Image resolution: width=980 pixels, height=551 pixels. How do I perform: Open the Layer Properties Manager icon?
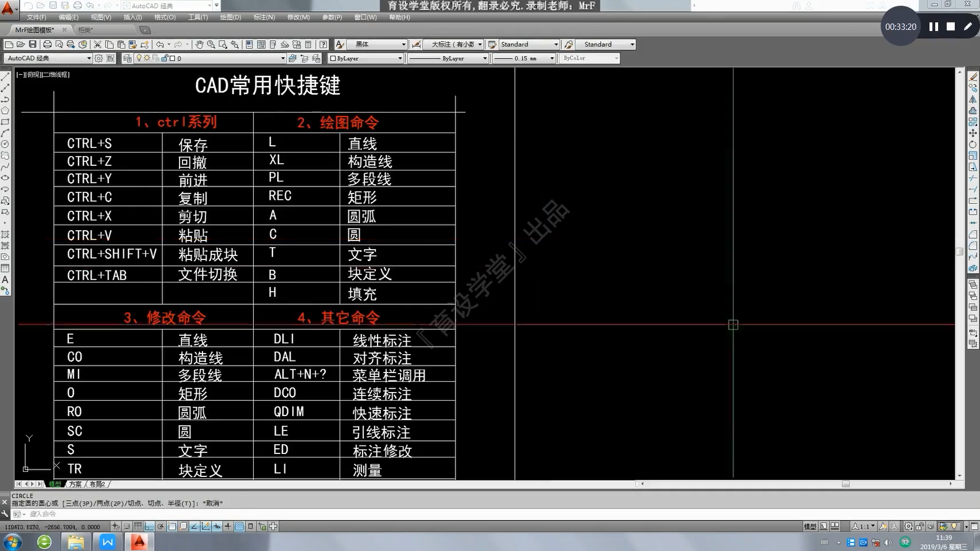pyautogui.click(x=127, y=58)
